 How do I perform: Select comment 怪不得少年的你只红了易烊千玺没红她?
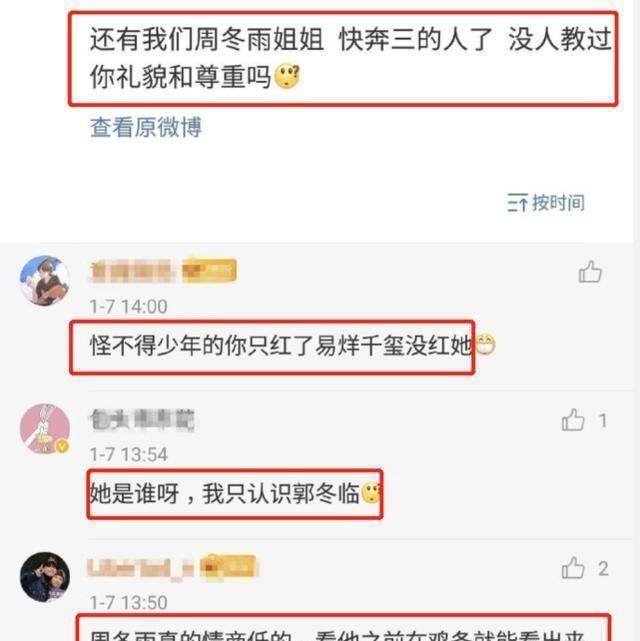(x=280, y=346)
